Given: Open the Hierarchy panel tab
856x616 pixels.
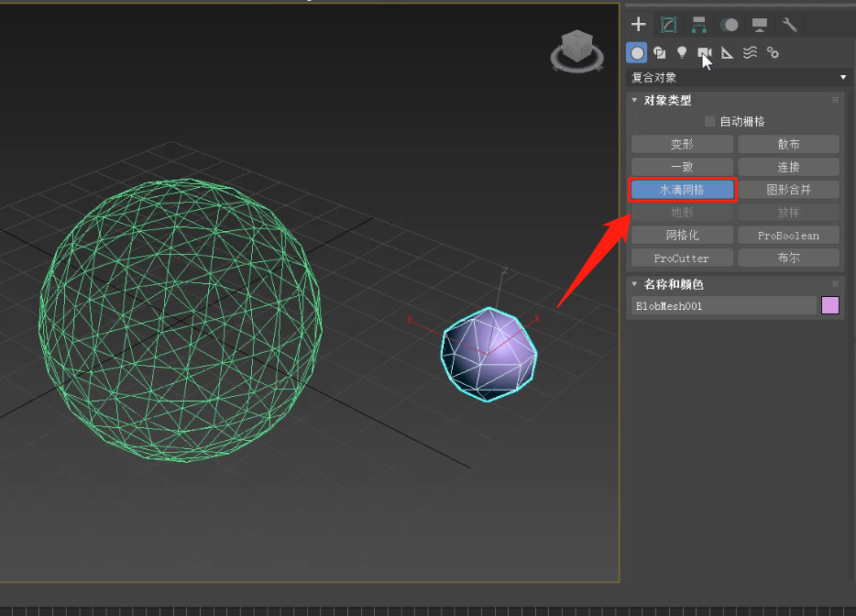Looking at the screenshot, I should tap(698, 25).
